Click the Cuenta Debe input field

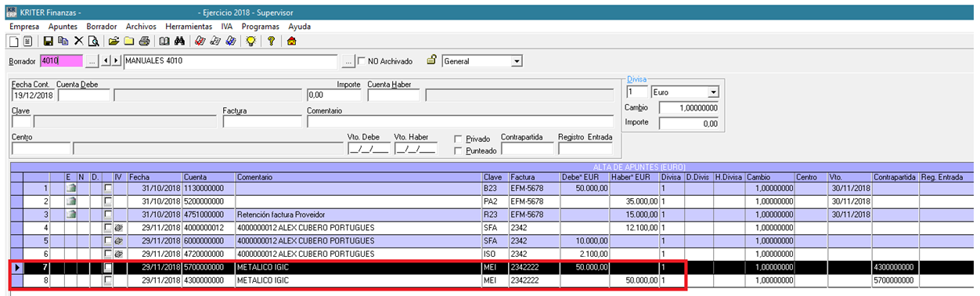84,96
